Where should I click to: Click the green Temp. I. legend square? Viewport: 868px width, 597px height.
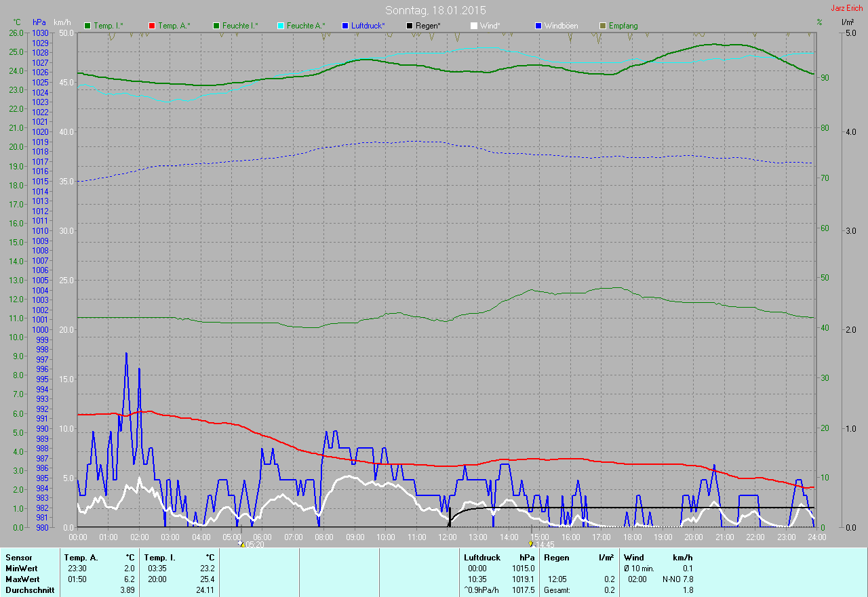point(87,26)
